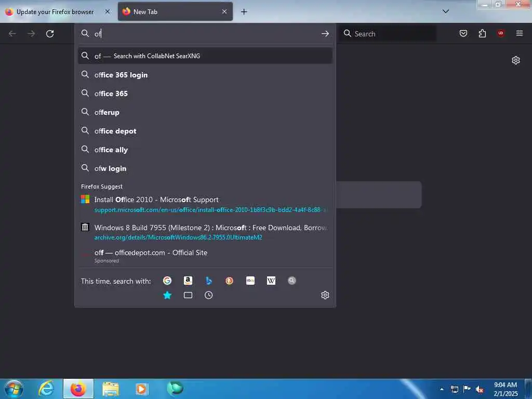
Task: Search with Amazon icon this time
Action: pyautogui.click(x=188, y=281)
